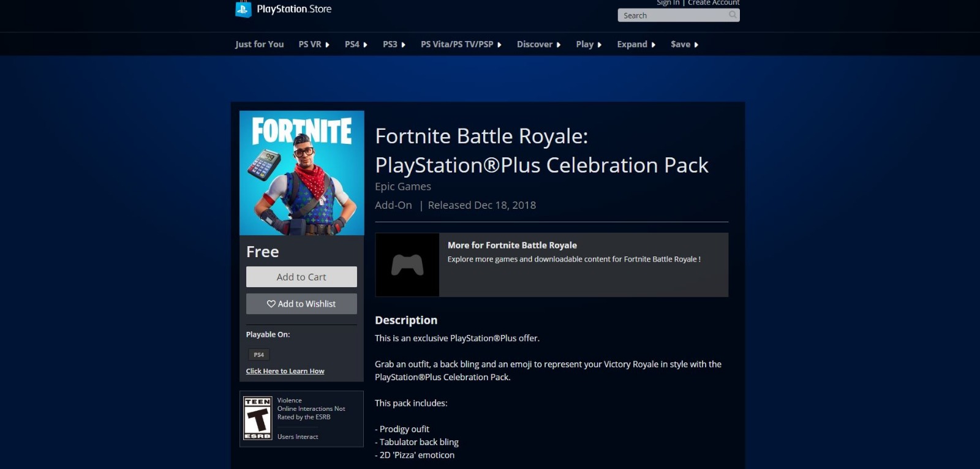Click the "2D 'Pizza' emoticon" list line
The height and width of the screenshot is (469, 980).
coord(415,455)
